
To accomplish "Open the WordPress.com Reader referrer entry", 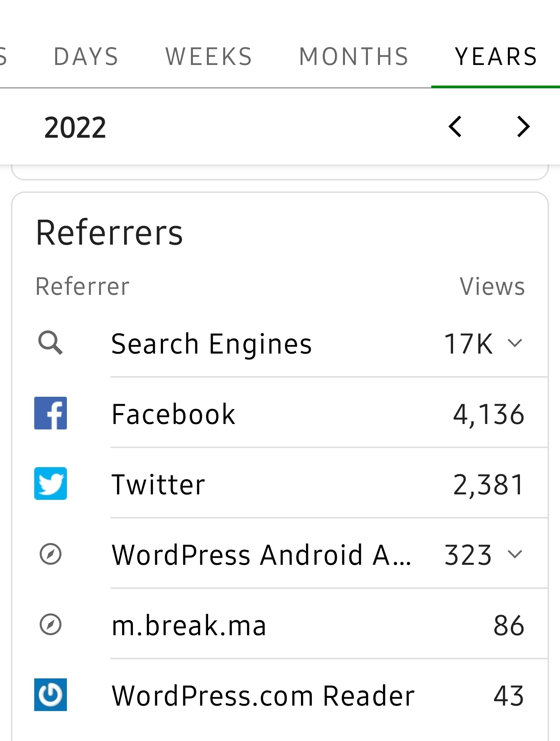I will point(263,695).
